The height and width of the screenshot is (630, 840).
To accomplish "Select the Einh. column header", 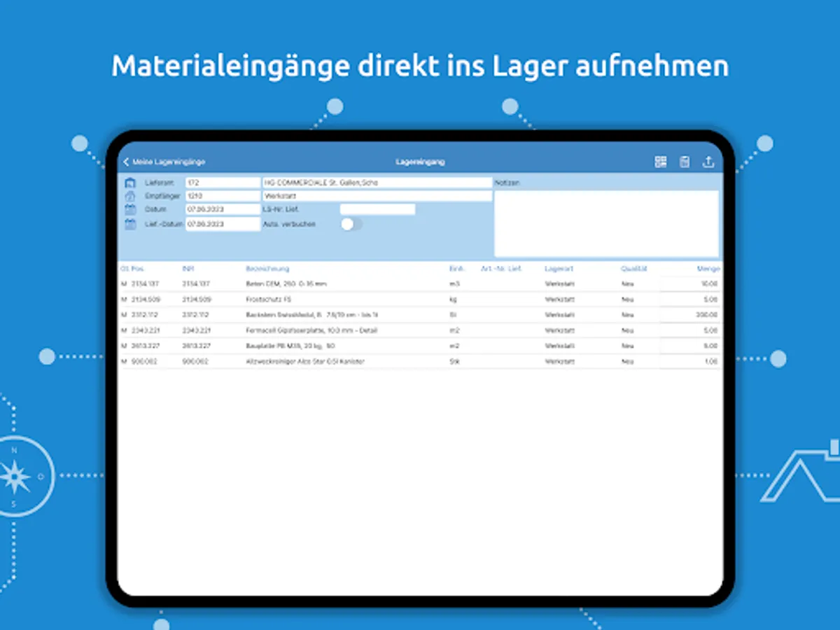I will [x=456, y=269].
